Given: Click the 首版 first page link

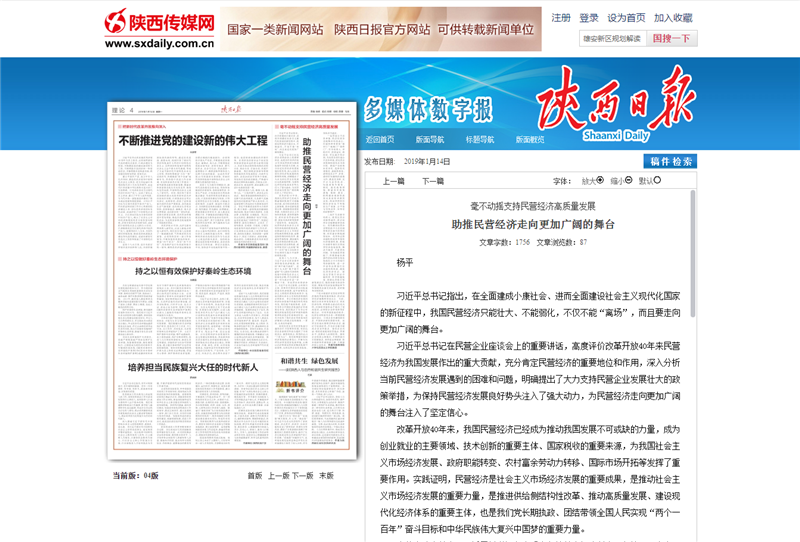Looking at the screenshot, I should pos(255,476).
